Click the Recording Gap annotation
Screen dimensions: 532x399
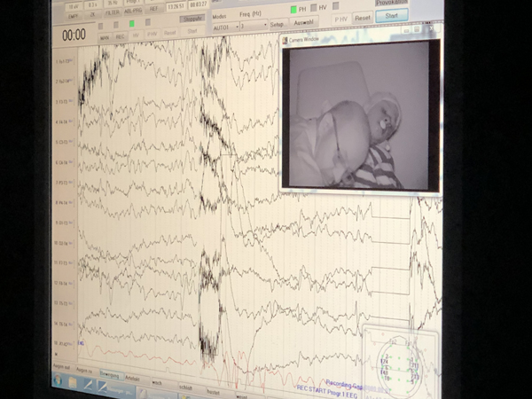pos(343,385)
